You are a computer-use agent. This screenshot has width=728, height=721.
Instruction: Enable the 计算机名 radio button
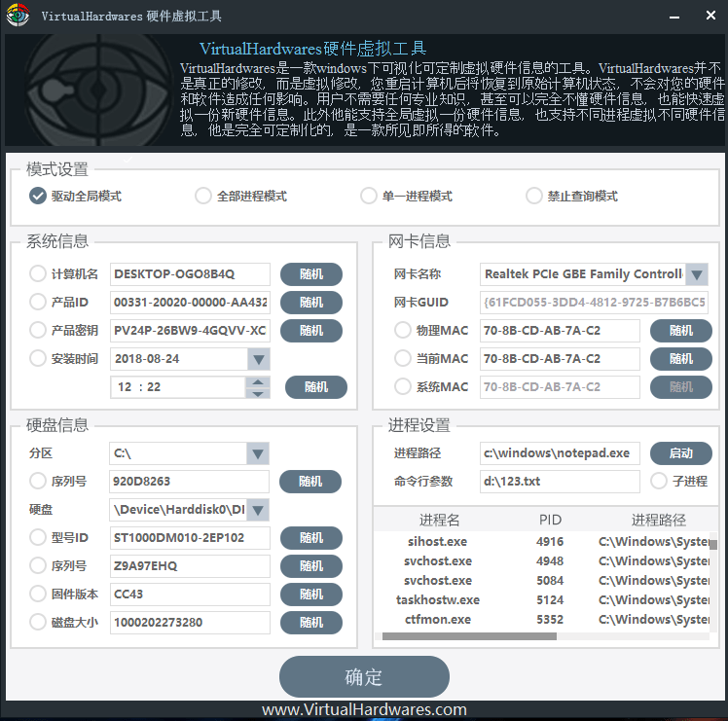click(38, 273)
